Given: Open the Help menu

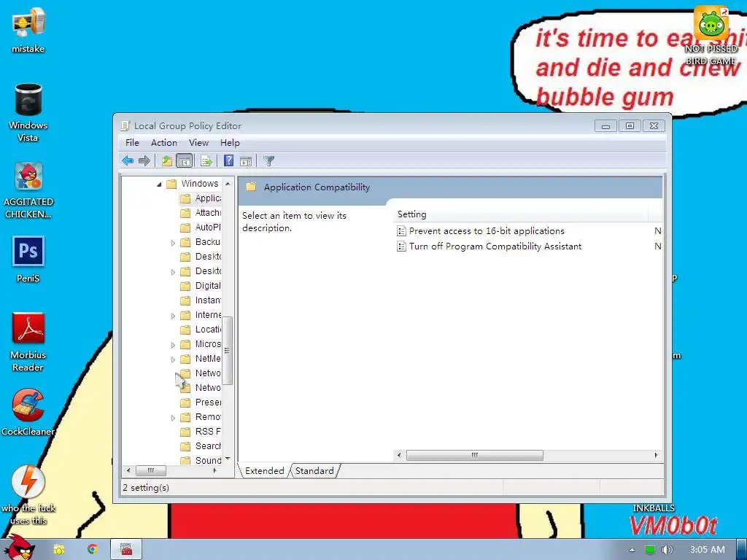Looking at the screenshot, I should tap(230, 143).
